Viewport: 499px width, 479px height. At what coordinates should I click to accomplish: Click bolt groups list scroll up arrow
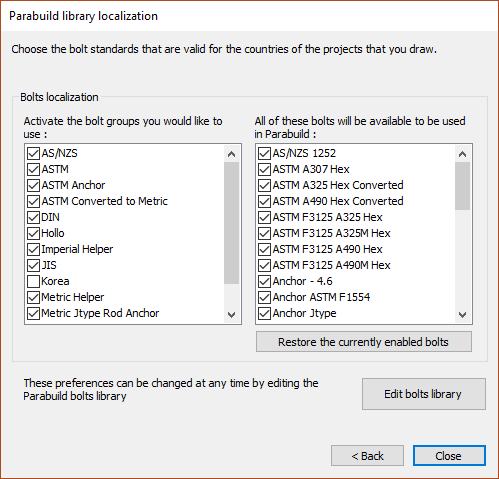pos(231,154)
